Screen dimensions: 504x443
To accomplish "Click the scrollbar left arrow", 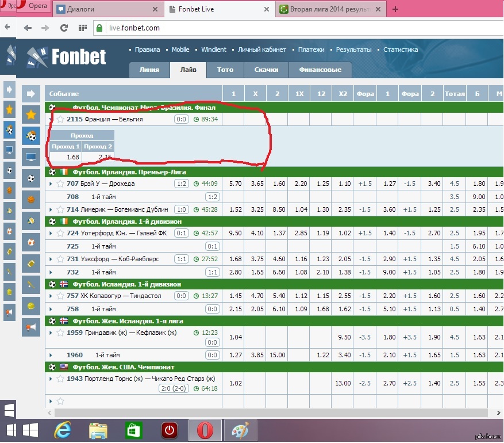I will click(49, 413).
